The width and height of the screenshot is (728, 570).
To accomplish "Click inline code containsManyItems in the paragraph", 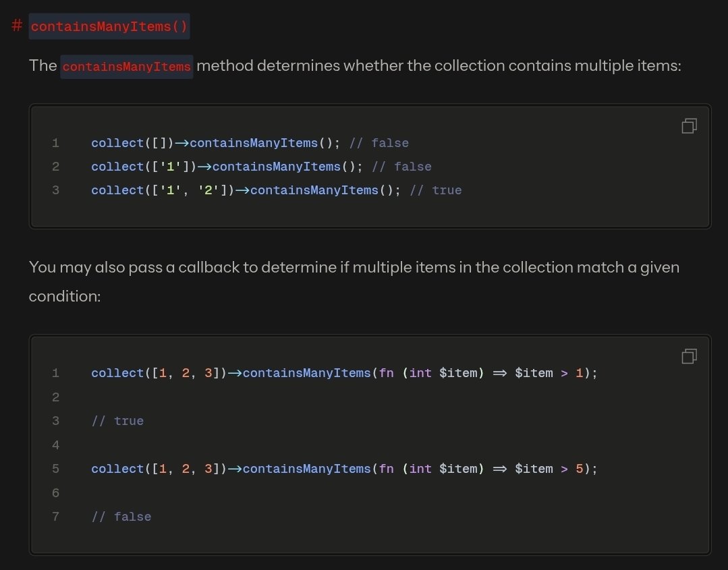I will pos(126,67).
